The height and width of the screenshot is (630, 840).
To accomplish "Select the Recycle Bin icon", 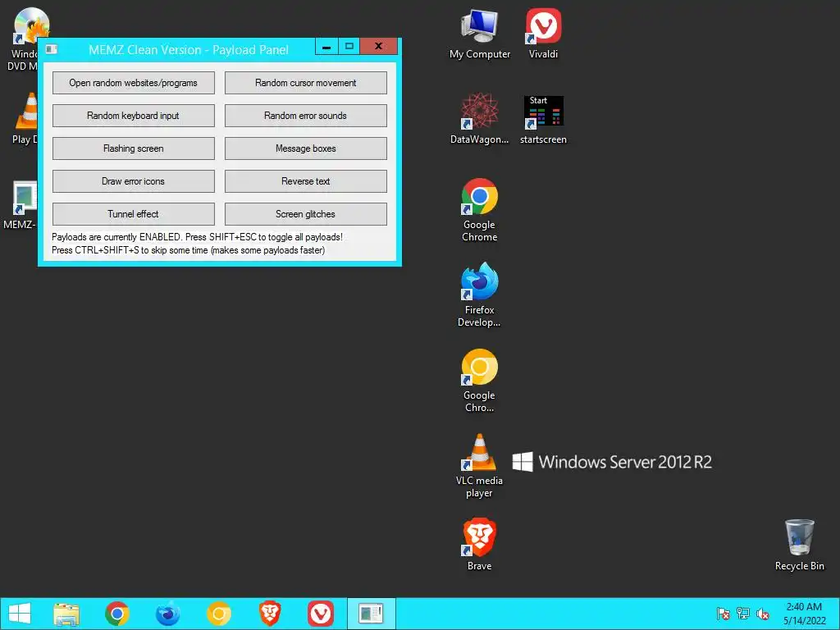I will 799,545.
